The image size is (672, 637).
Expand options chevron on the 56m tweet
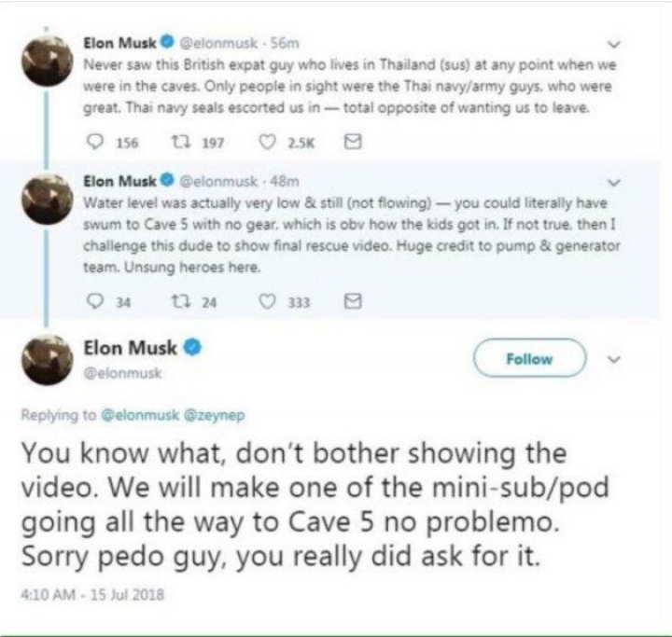(x=613, y=43)
